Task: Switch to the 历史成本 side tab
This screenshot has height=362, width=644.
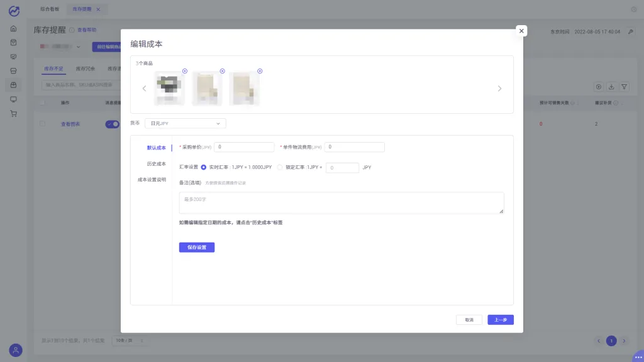Action: click(x=156, y=164)
